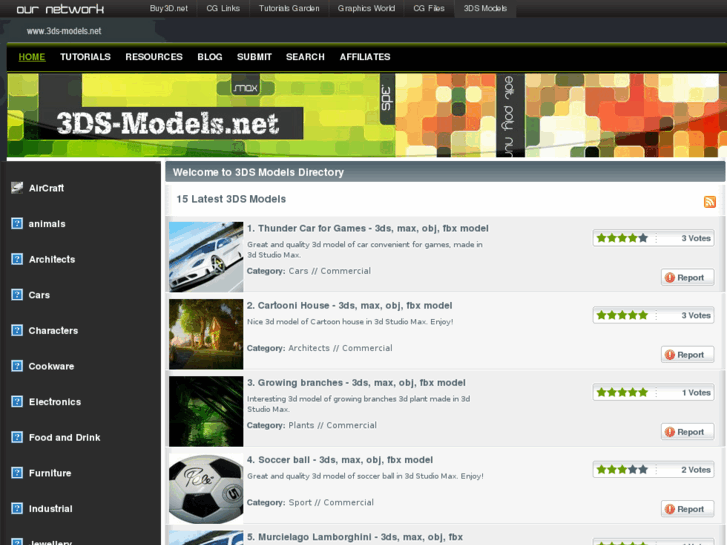
Task: Open Murcielago Lamborghini title link
Action: (x=355, y=537)
